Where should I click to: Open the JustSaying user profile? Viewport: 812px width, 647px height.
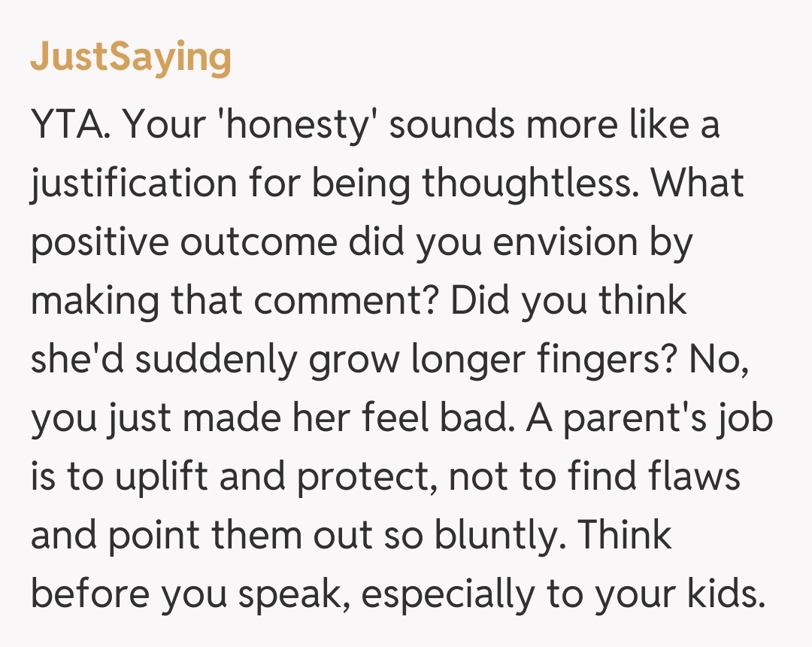[x=131, y=59]
